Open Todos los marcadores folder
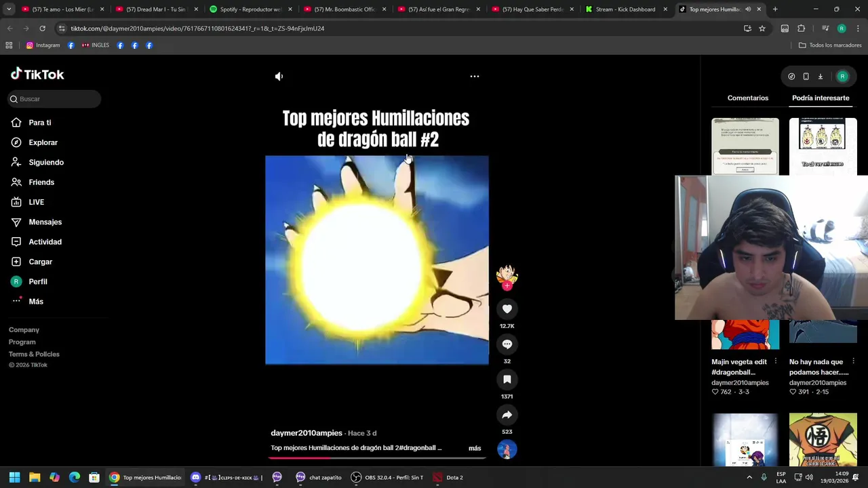Screen dimensions: 868x488 (830, 45)
